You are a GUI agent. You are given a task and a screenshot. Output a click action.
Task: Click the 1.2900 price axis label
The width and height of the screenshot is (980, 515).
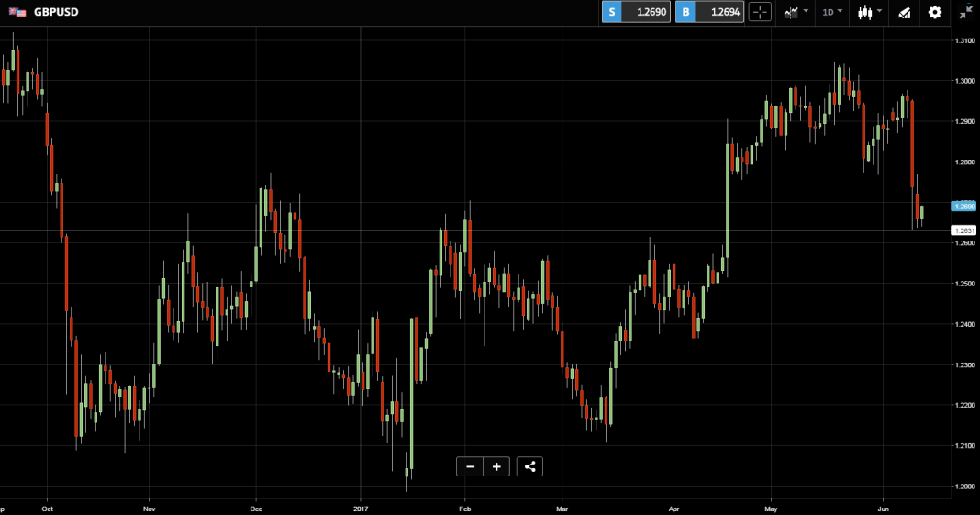click(964, 121)
